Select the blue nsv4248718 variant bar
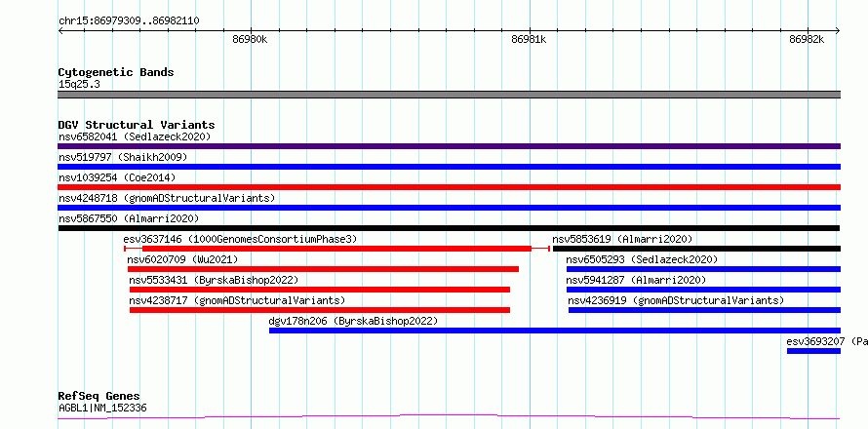This screenshot has width=868, height=429. (x=449, y=208)
